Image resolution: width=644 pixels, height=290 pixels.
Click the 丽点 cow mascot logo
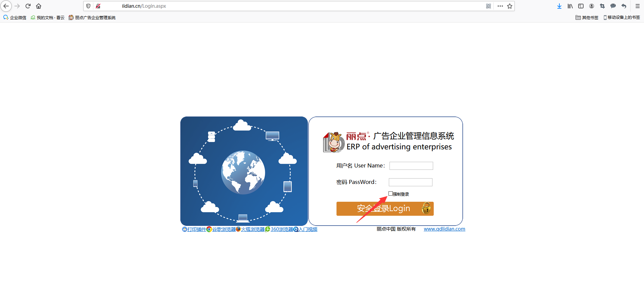click(x=334, y=142)
